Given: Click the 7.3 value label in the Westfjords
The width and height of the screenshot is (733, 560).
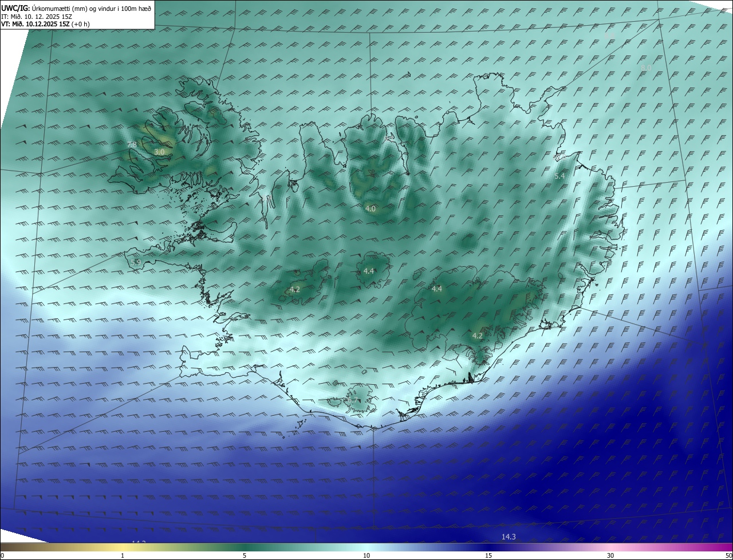Looking at the screenshot, I should tap(132, 145).
